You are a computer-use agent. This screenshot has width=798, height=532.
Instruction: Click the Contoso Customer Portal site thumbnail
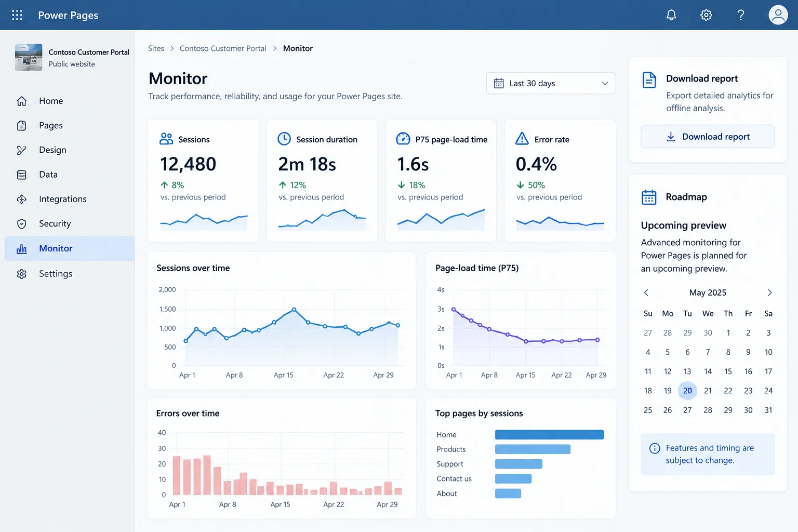point(29,57)
